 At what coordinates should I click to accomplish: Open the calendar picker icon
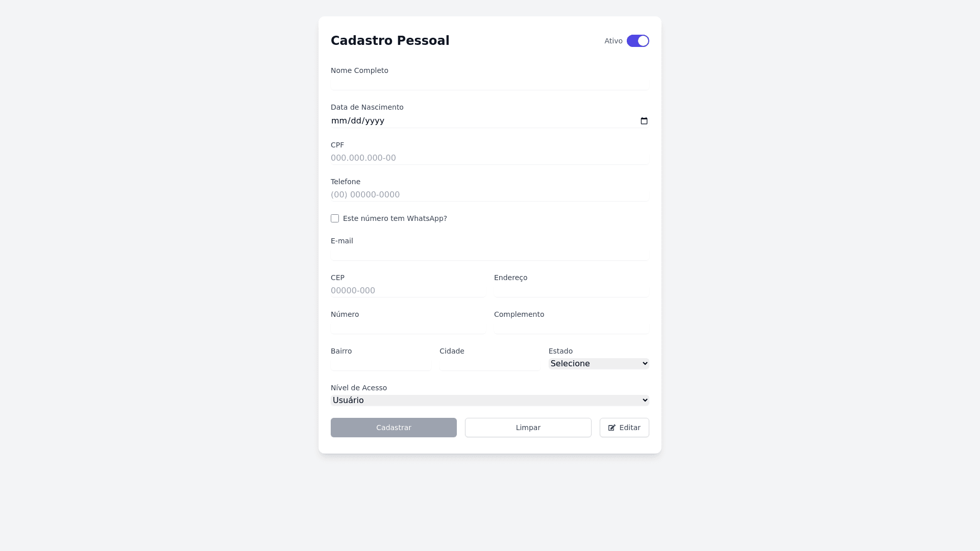644,121
